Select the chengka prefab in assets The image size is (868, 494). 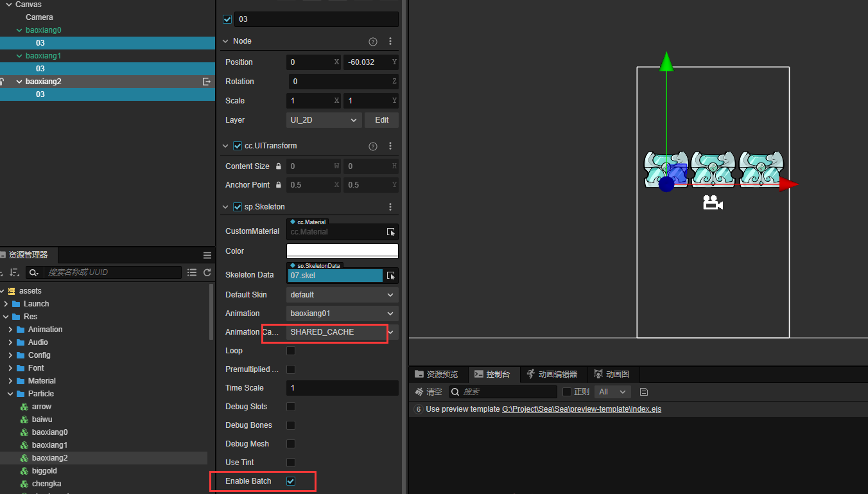[47, 484]
